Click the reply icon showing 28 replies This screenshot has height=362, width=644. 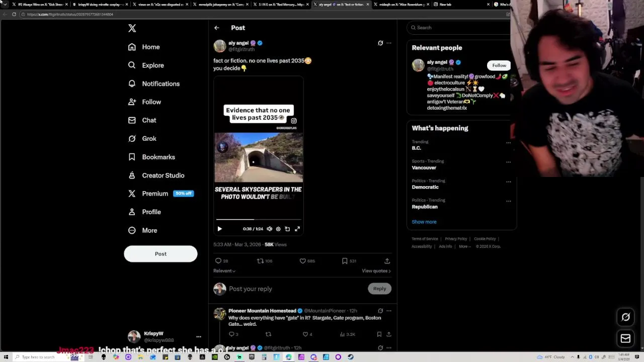(221, 261)
